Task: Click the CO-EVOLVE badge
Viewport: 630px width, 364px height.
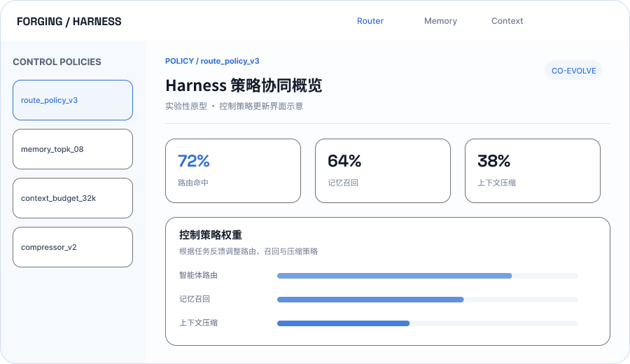Action: pyautogui.click(x=573, y=71)
